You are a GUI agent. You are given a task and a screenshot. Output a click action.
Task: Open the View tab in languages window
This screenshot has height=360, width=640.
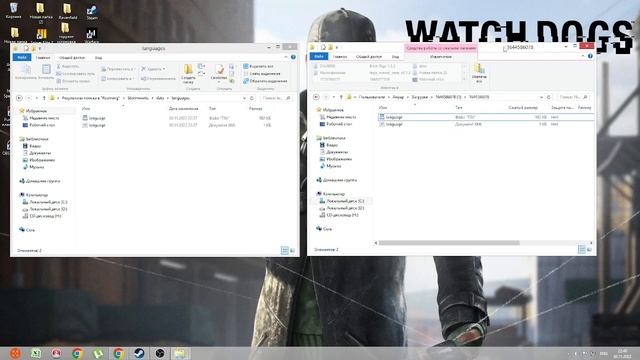[98, 58]
